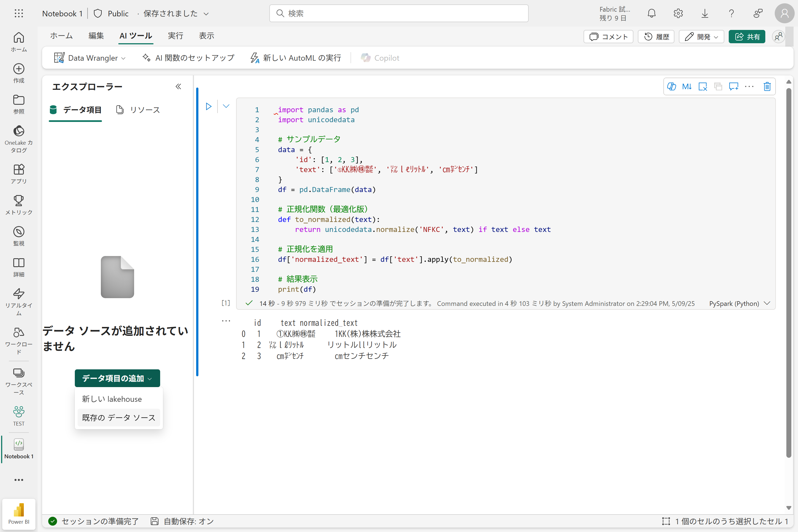Viewport: 798px width, 532px height.
Task: Click the 検索 search box
Action: coord(399,14)
